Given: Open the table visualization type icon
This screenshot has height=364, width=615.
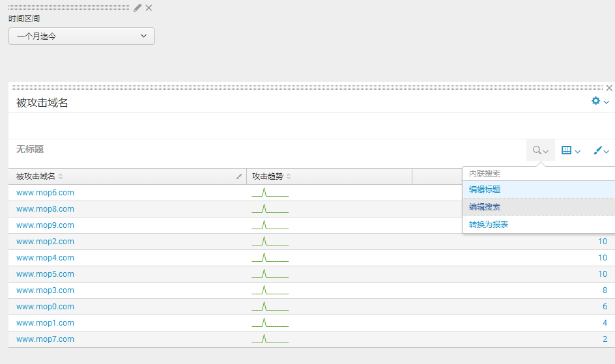Looking at the screenshot, I should pyautogui.click(x=570, y=150).
